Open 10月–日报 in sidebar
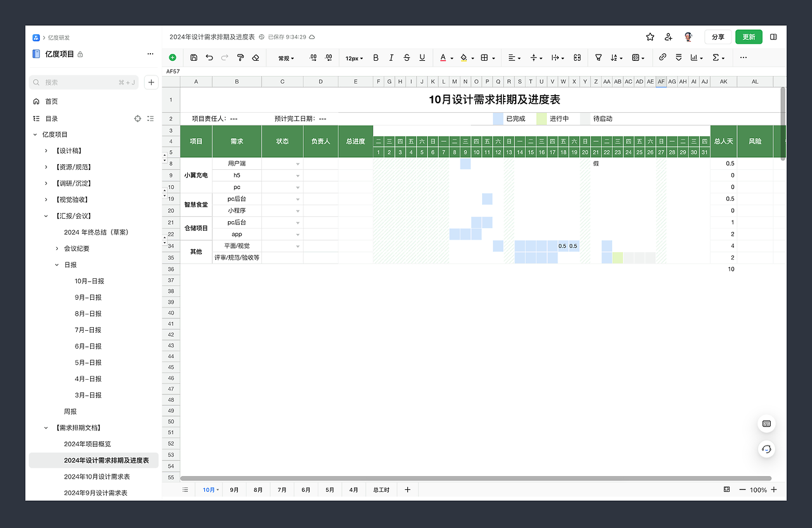This screenshot has height=528, width=812. coord(89,281)
